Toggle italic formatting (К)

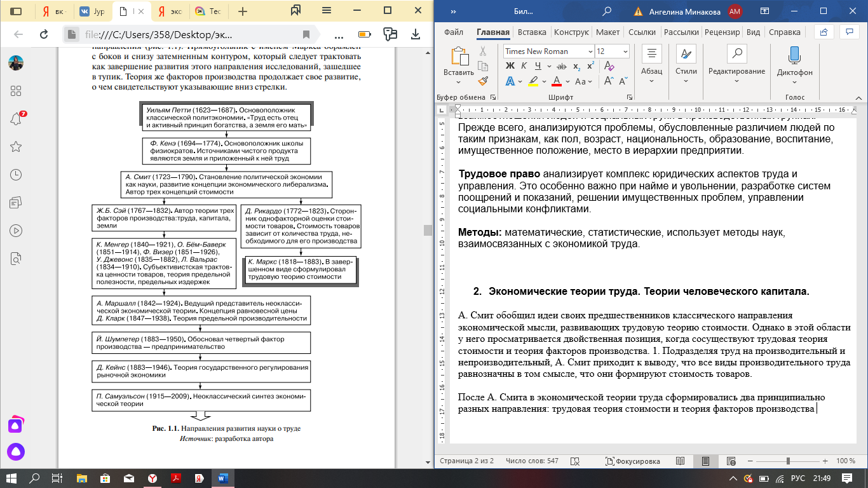pyautogui.click(x=525, y=65)
